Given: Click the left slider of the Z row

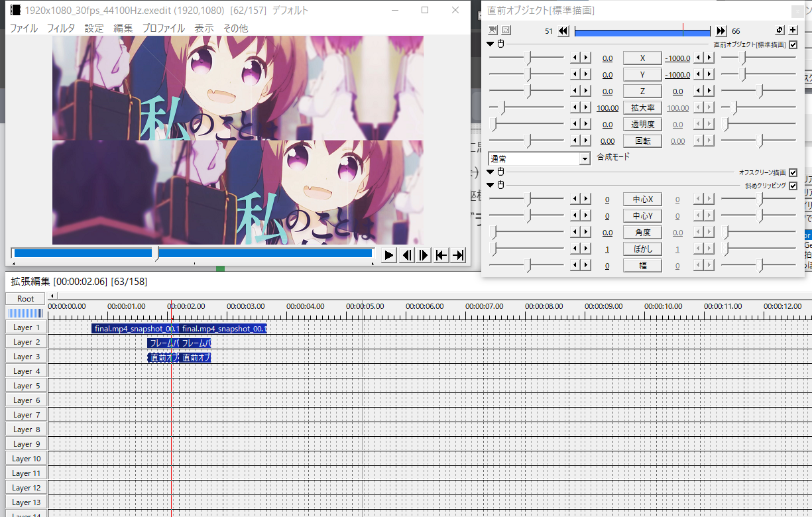Looking at the screenshot, I should [x=527, y=91].
